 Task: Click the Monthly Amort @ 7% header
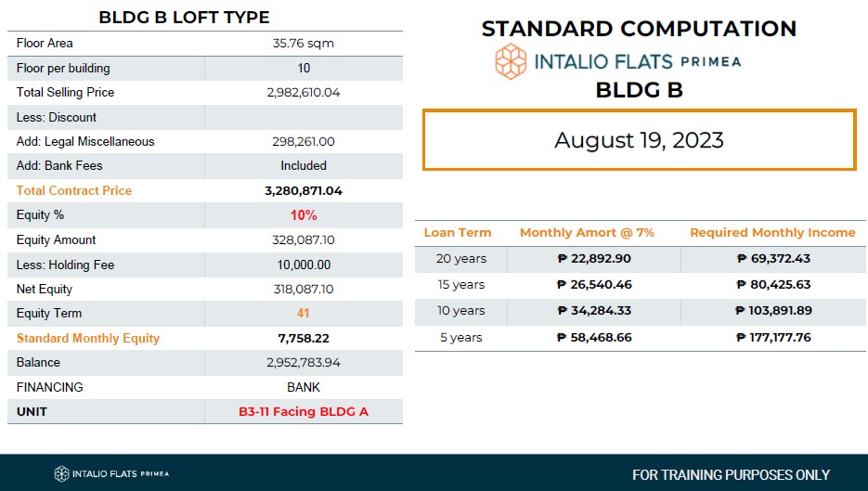(x=587, y=232)
